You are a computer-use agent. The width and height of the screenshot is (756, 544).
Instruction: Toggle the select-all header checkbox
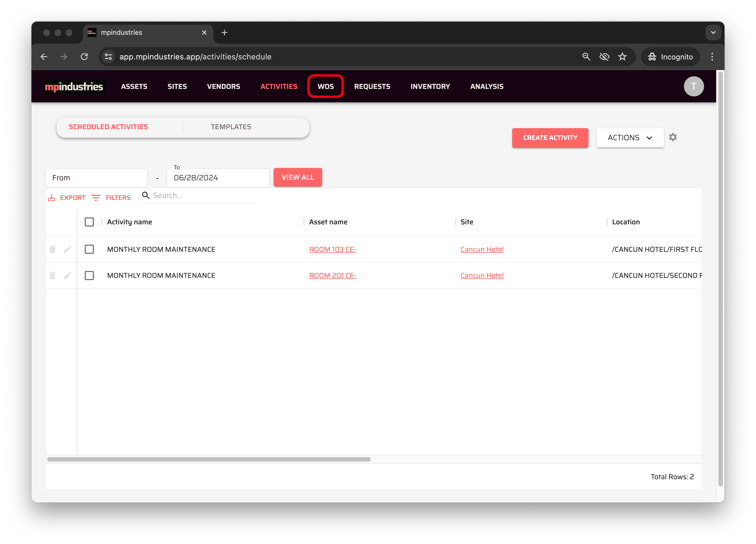[89, 222]
